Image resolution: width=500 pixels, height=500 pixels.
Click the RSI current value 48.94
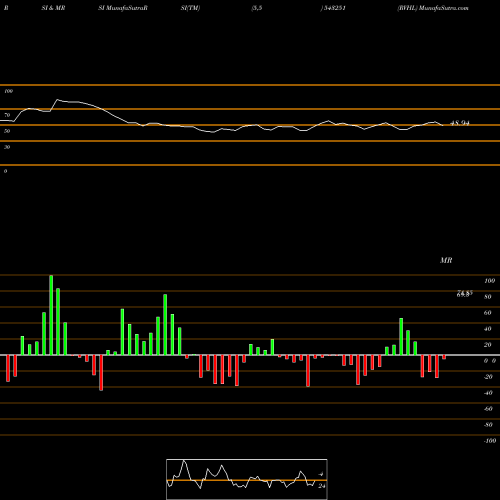pos(460,123)
